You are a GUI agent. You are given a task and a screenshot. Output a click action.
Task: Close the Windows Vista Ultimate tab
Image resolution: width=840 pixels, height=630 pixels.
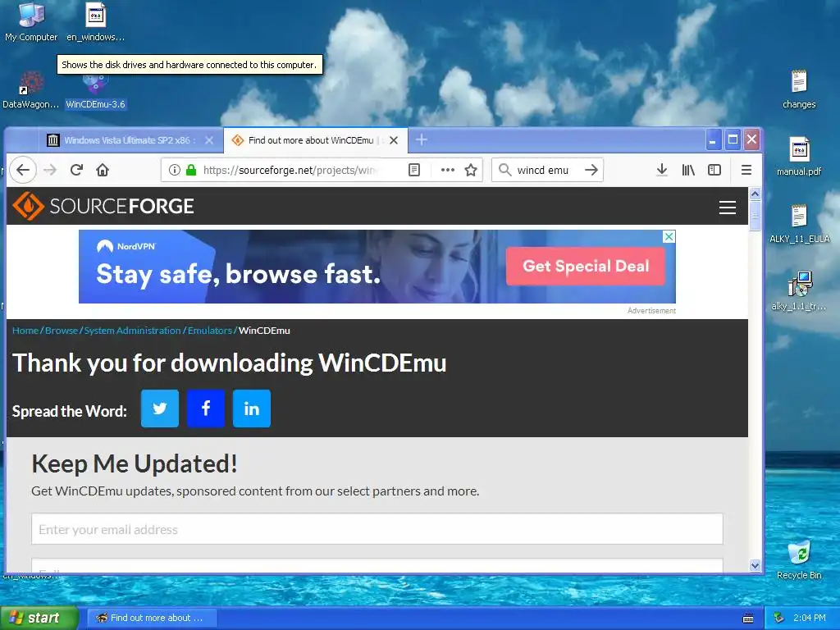(x=209, y=140)
